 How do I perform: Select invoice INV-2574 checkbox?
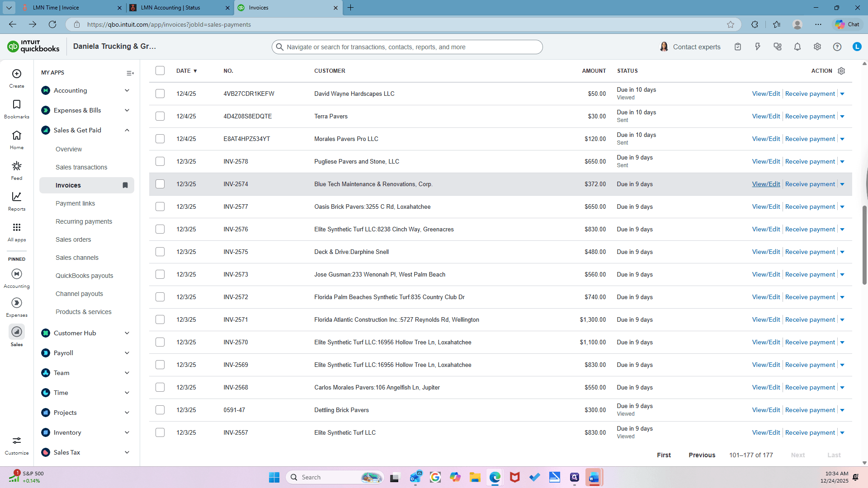(x=160, y=184)
